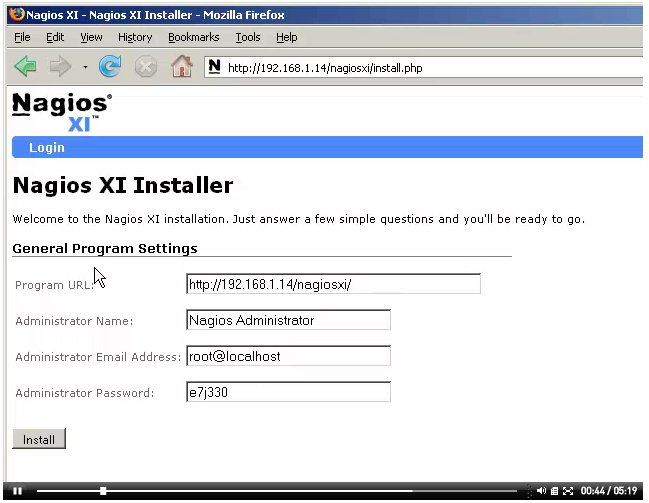The width and height of the screenshot is (649, 503).
Task: Click the Firefox logo in title bar
Action: [17, 14]
